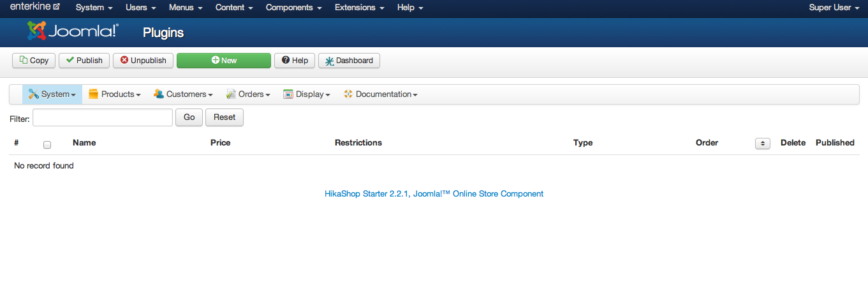This screenshot has width=868, height=291.
Task: Click the Customers people icon
Action: pos(159,94)
